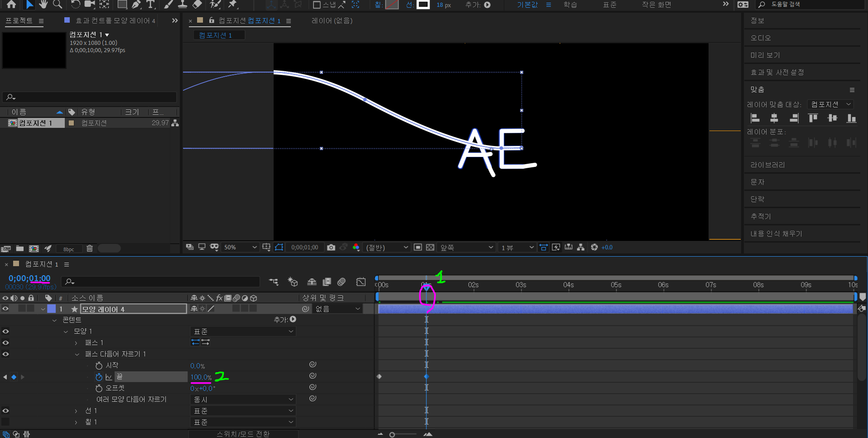Hide 모양 1 shape group visibility
868x438 pixels.
(x=5, y=331)
